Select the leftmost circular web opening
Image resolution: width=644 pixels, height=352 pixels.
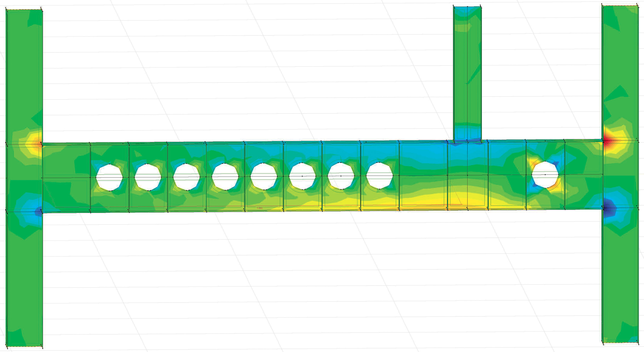[x=109, y=177]
